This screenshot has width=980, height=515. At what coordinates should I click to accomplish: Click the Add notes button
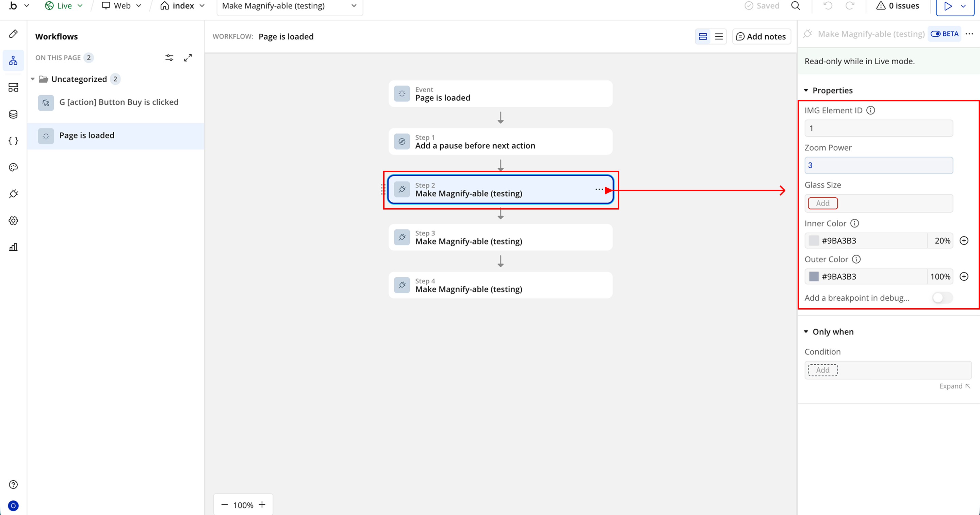(761, 36)
